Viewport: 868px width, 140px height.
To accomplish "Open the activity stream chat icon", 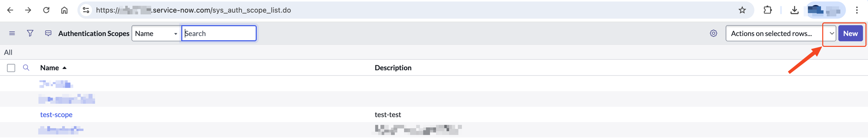I will tap(48, 33).
